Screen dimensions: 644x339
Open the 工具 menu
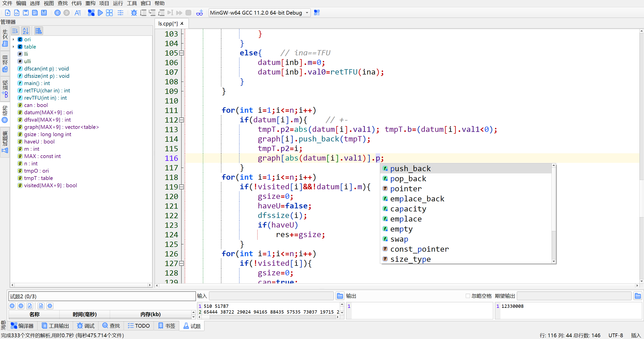tap(132, 3)
